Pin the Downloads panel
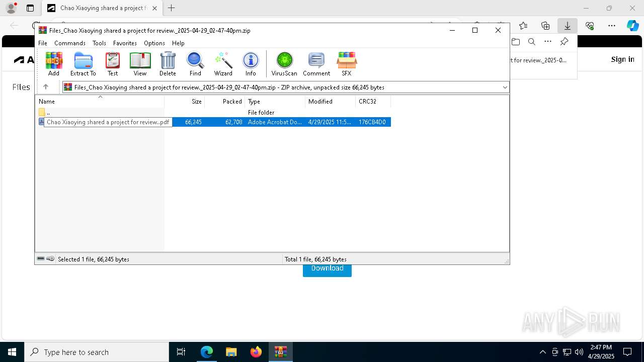This screenshot has width=644, height=362. tap(564, 42)
